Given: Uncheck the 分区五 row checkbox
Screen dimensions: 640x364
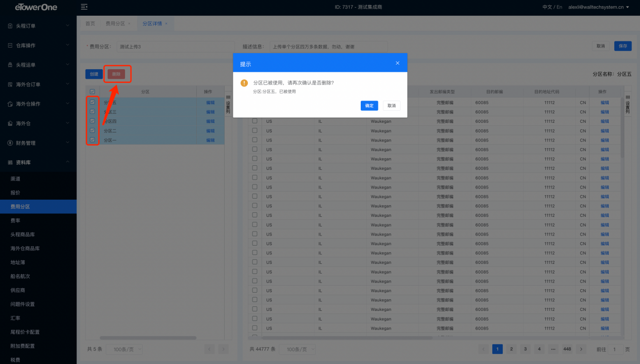Looking at the screenshot, I should [92, 102].
